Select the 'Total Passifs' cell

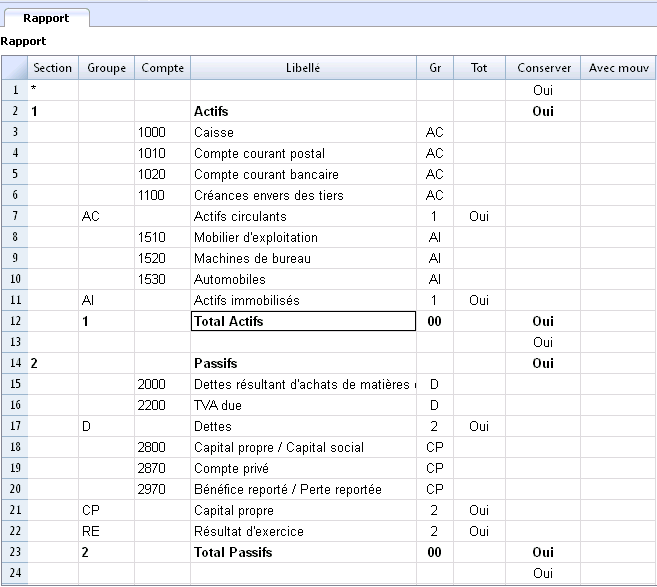(x=303, y=552)
